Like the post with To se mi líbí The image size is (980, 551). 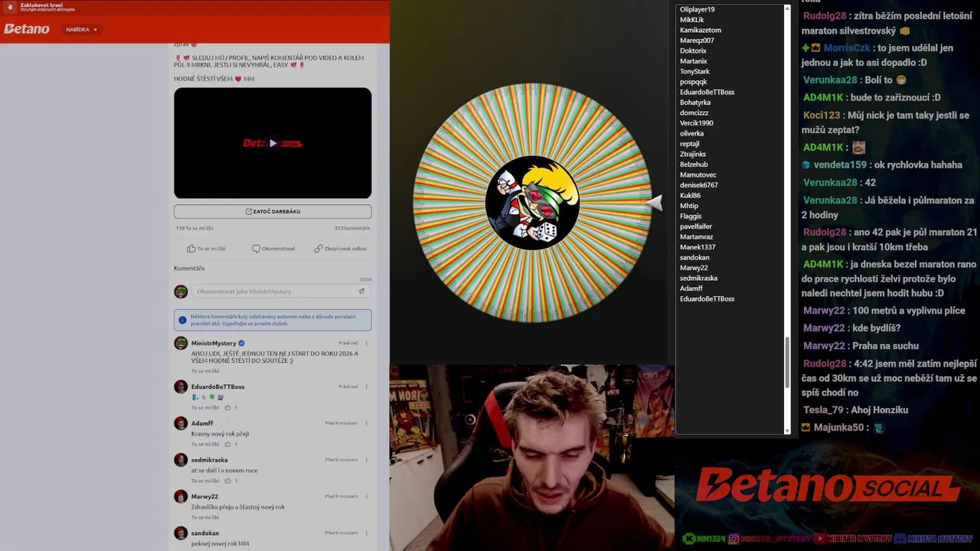[206, 249]
